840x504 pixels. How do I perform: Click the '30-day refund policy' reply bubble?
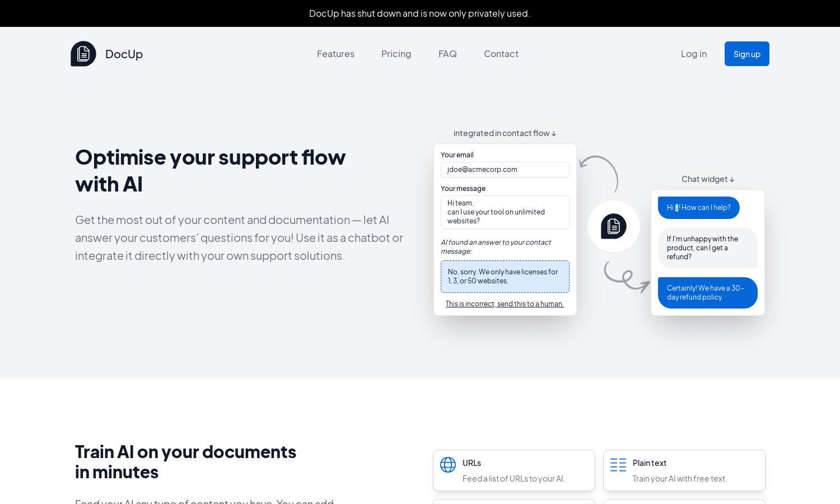708,293
